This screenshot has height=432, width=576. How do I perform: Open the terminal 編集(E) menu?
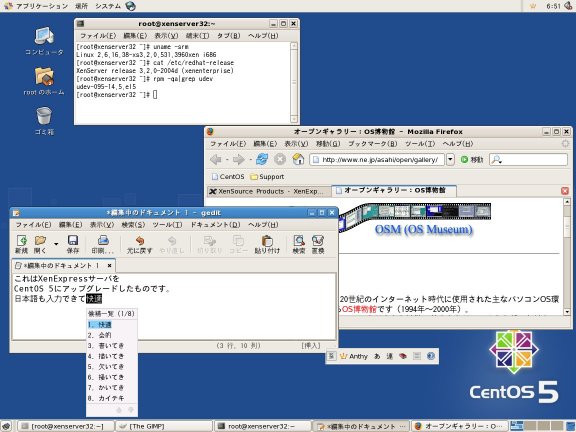click(135, 36)
